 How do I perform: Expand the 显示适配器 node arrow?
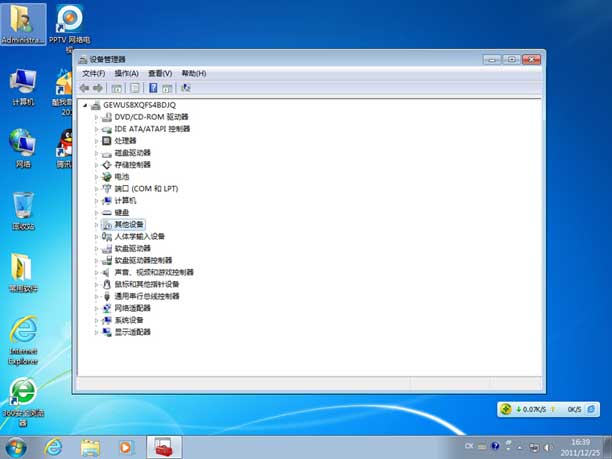coord(96,333)
